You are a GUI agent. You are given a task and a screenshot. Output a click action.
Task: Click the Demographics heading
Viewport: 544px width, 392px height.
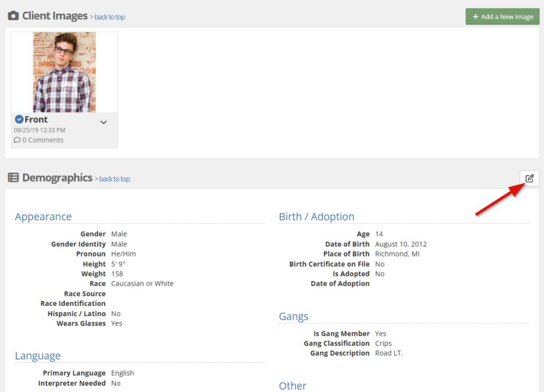coord(57,178)
